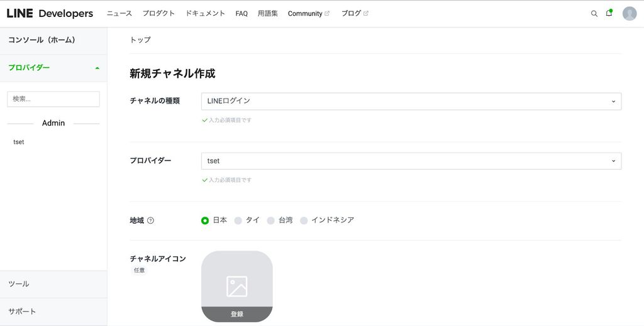Select the tset provider in sidebar
Screen dimensions: 644x326
coord(19,142)
